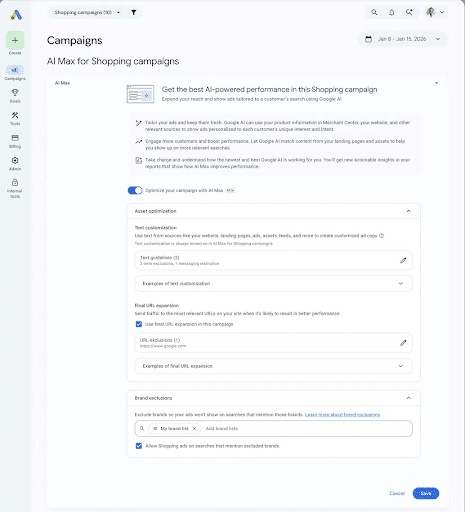This screenshot has width=465, height=512.
Task: Expand Examples of final URL expansion
Action: click(x=273, y=366)
